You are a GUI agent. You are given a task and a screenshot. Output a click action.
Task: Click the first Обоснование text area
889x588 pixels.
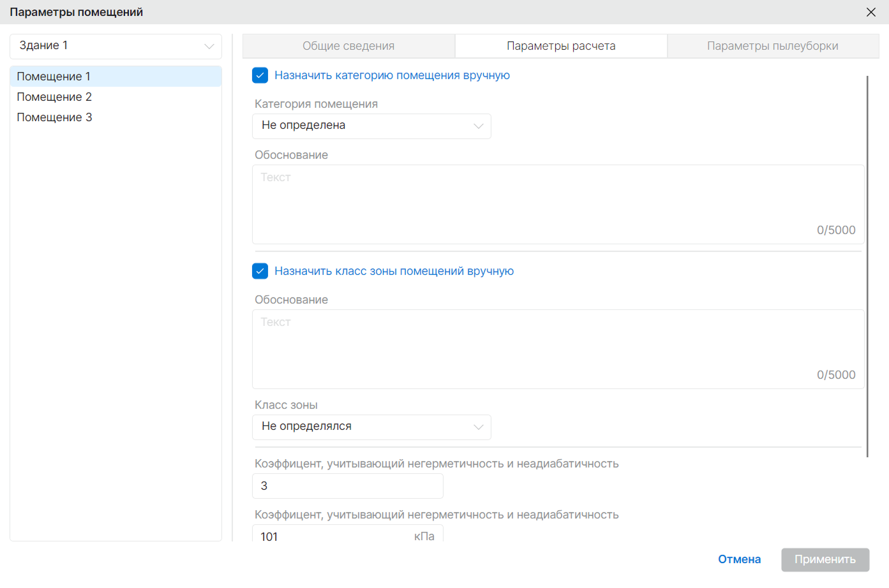[558, 204]
